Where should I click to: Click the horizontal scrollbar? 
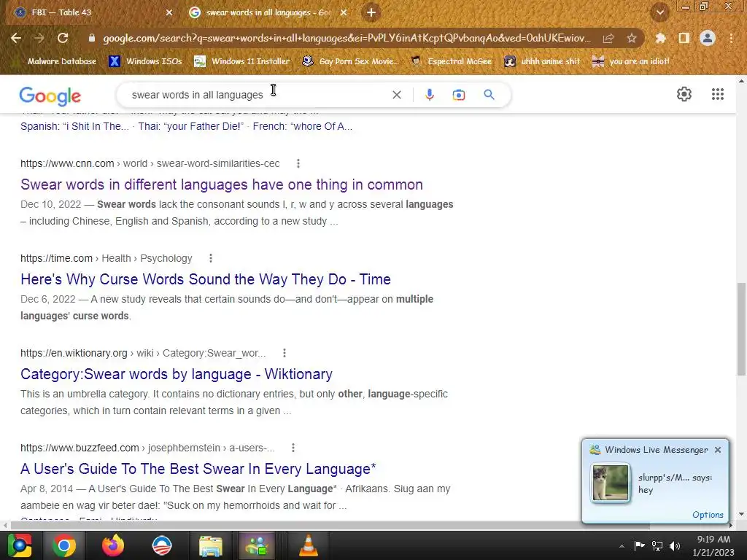330,525
